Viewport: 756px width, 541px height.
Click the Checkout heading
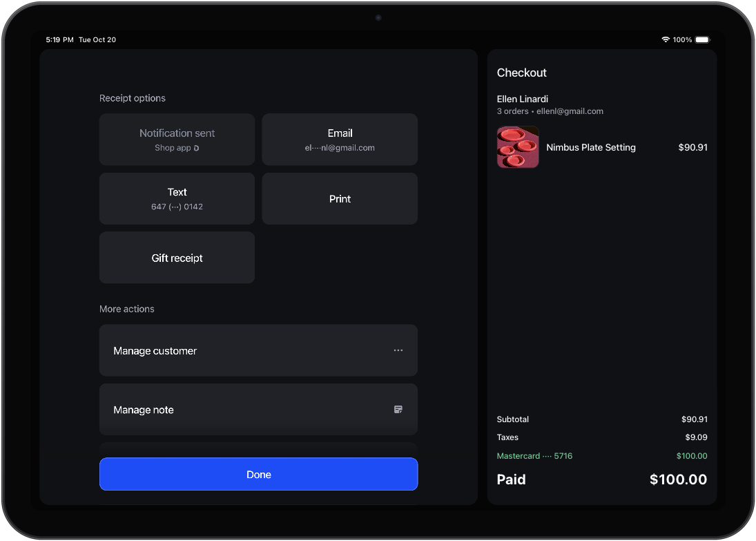pyautogui.click(x=522, y=73)
